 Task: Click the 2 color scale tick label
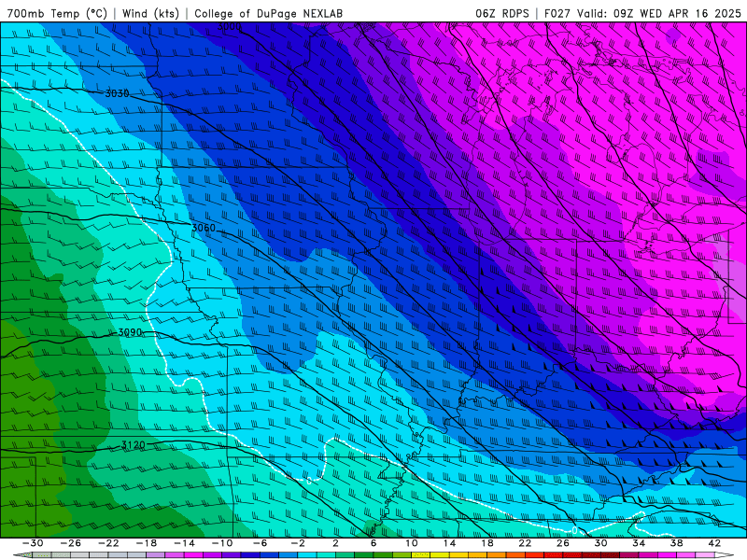(x=335, y=543)
